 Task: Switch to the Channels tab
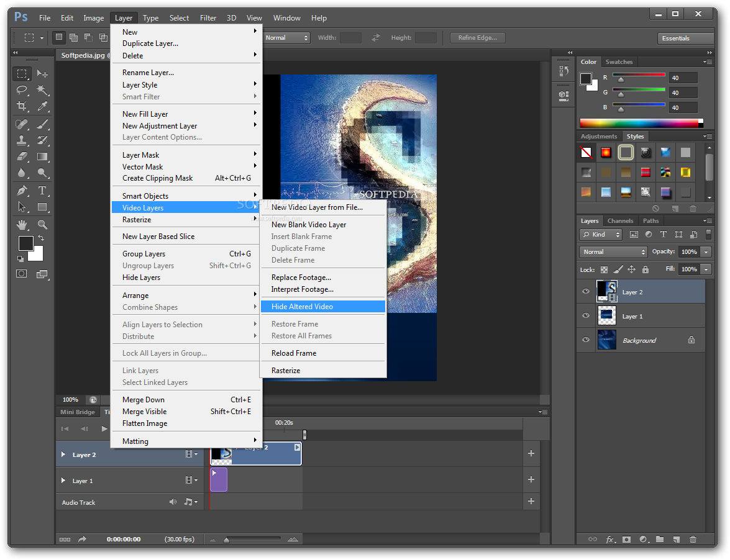620,221
